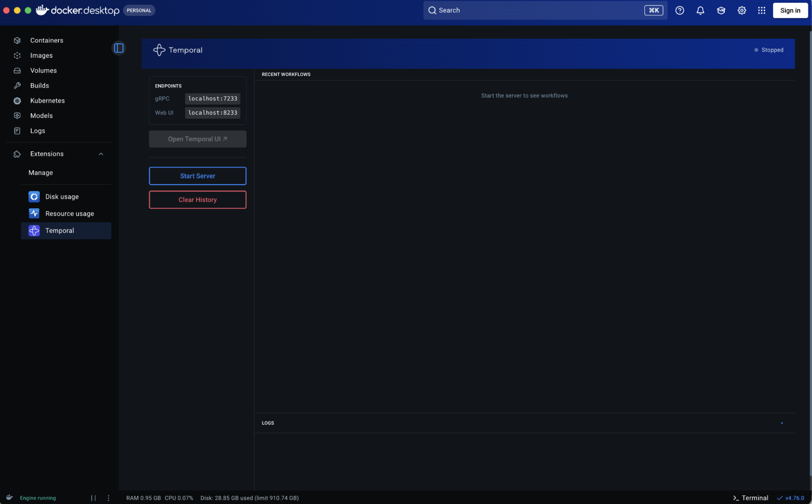Click the version update checkmark icon
812x504 pixels.
[779, 498]
